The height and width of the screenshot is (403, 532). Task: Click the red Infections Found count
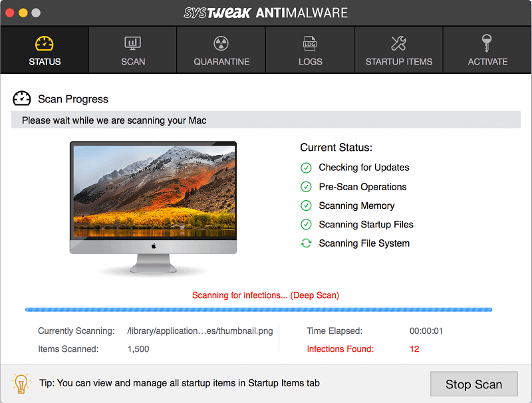(x=416, y=348)
